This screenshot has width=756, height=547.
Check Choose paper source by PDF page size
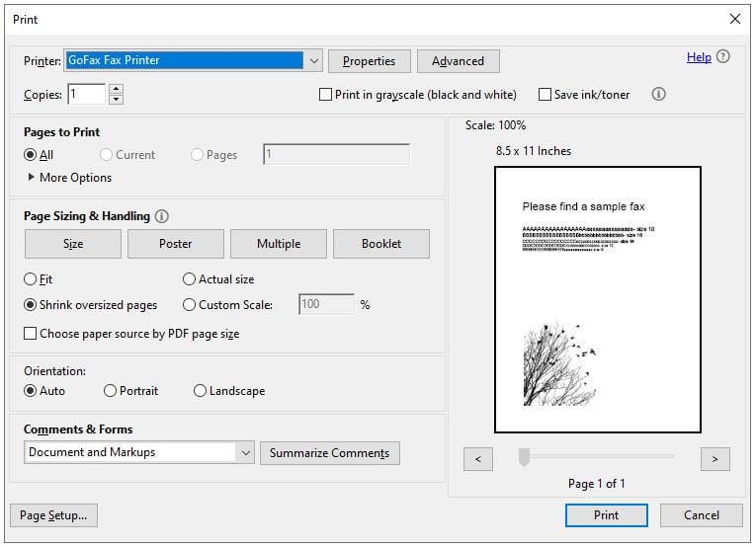pyautogui.click(x=31, y=334)
